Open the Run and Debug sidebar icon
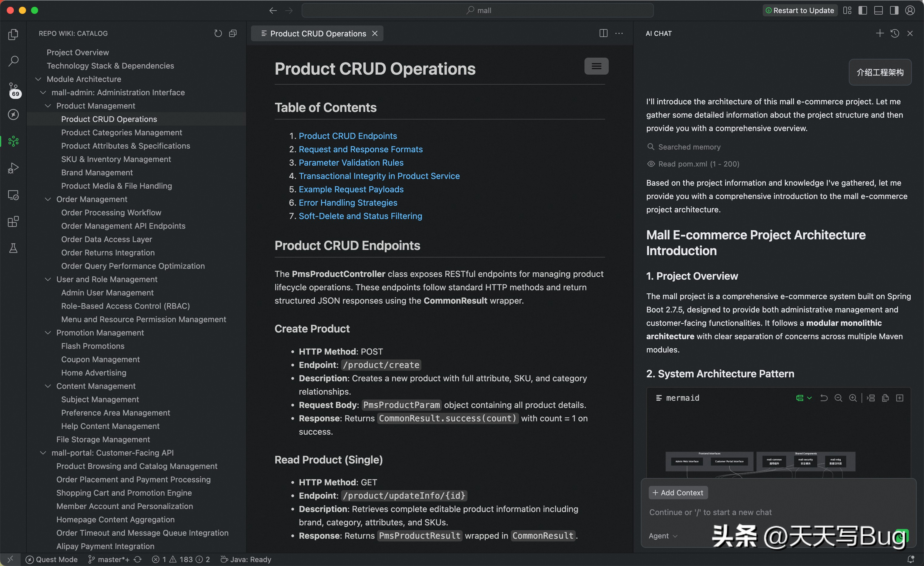Screen dimensions: 924x566 pyautogui.click(x=13, y=168)
